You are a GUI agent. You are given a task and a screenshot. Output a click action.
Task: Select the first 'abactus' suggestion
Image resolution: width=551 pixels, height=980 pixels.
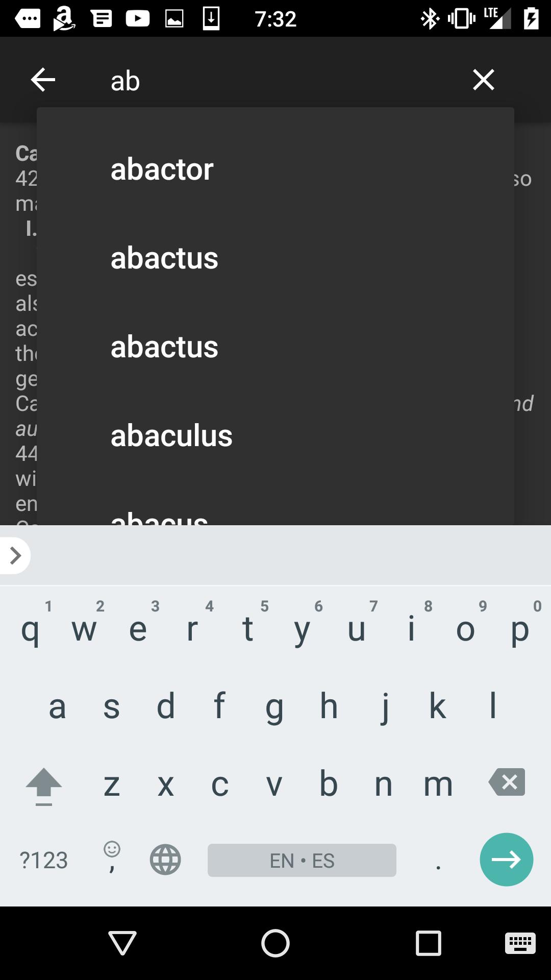point(275,258)
